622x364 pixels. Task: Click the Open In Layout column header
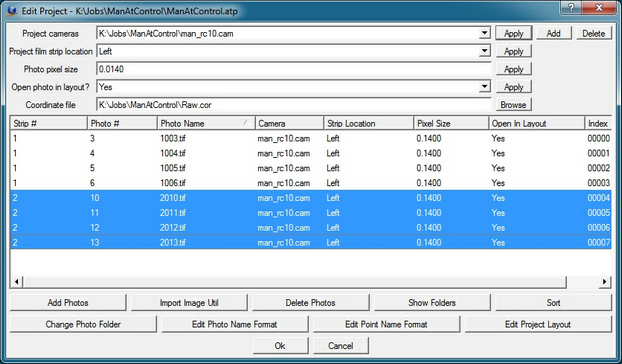(537, 123)
